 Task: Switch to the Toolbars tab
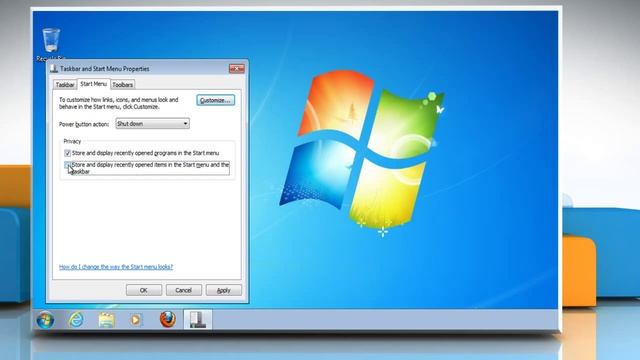[122, 84]
